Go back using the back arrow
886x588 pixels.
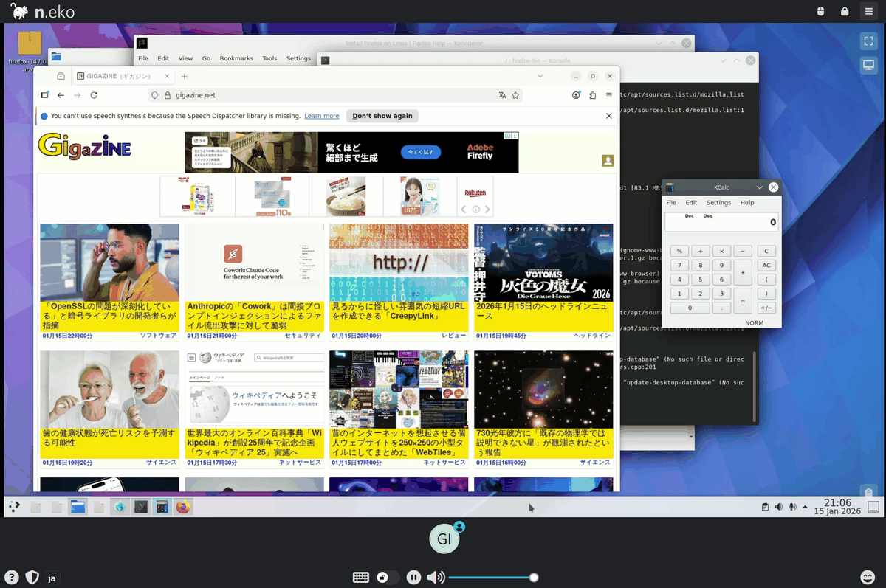tap(61, 95)
